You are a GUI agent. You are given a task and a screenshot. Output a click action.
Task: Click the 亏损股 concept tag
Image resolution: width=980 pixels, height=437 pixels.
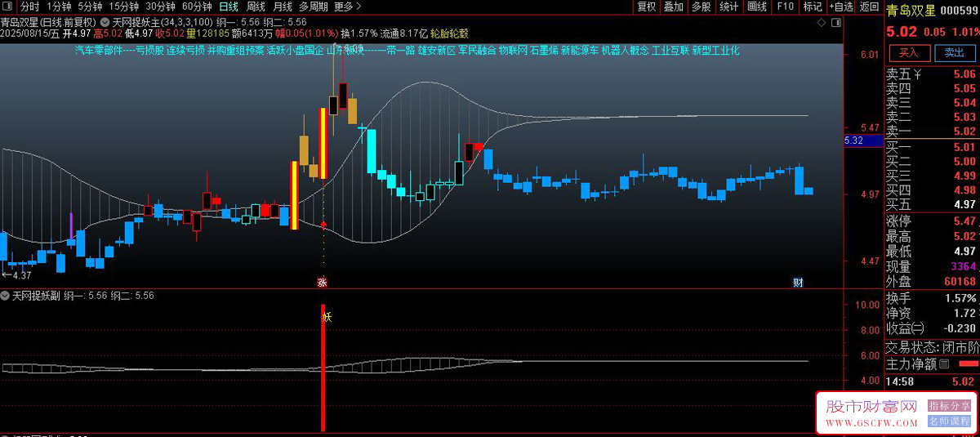[149, 50]
